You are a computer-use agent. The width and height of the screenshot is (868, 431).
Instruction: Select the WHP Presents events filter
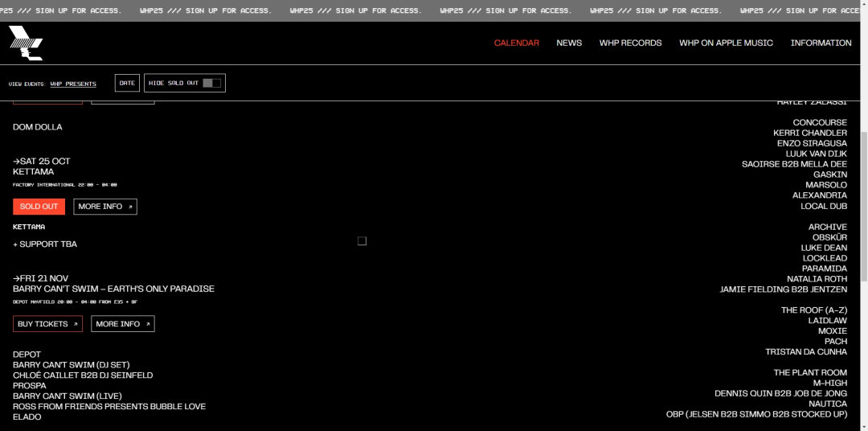coord(73,84)
